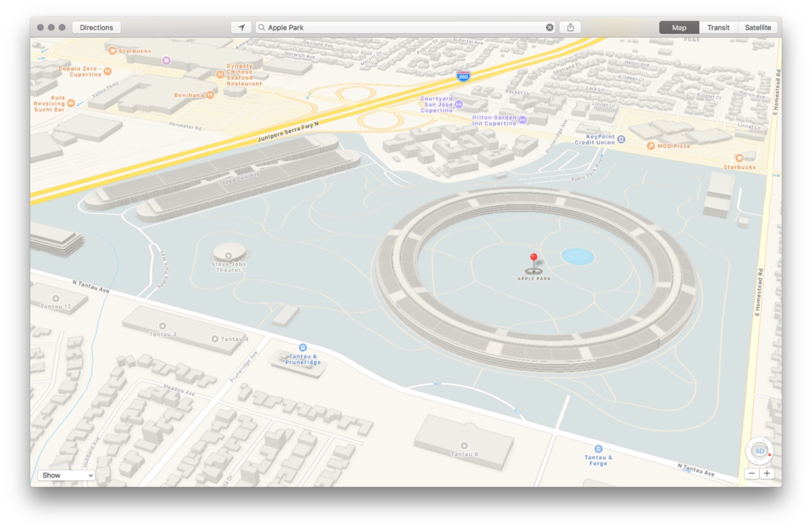The height and width of the screenshot is (530, 812).
Task: Click the Tantau 12 building marker
Action: (55, 298)
